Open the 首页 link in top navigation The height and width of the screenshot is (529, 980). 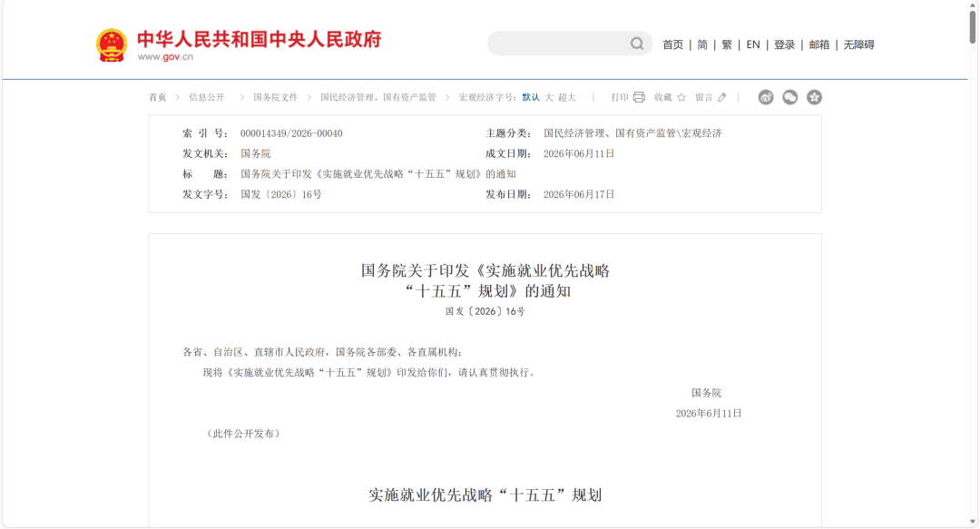tap(672, 44)
